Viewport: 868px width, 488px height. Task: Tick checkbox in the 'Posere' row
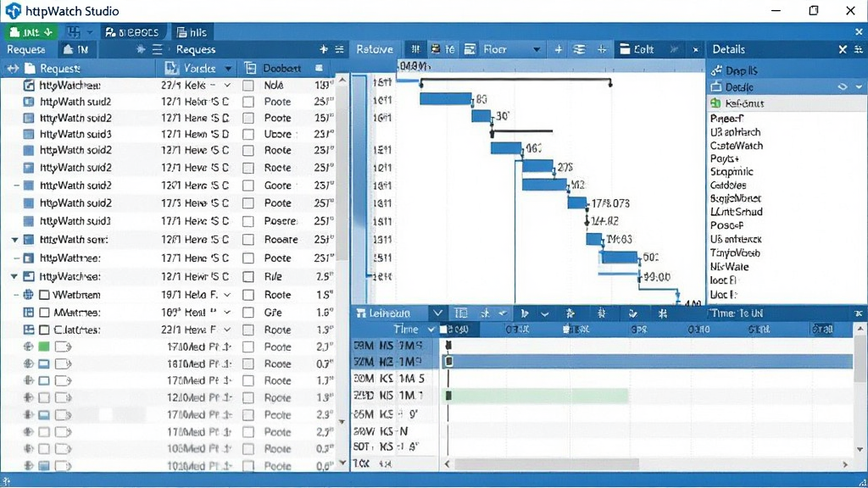(248, 221)
